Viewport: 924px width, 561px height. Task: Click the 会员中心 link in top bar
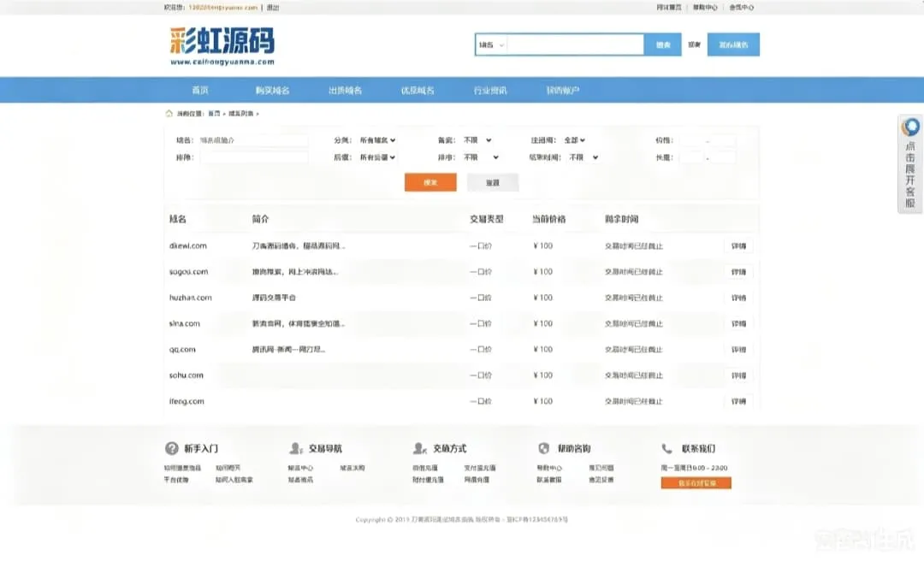[741, 8]
